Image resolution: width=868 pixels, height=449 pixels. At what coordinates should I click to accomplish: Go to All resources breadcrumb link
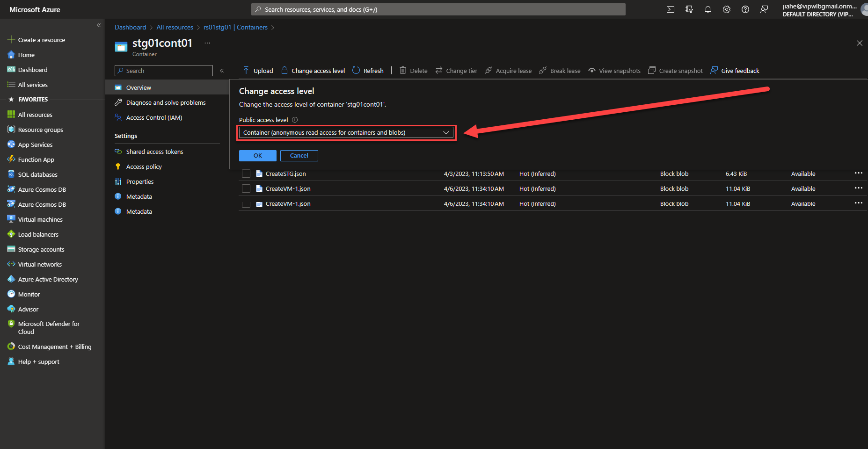[x=175, y=27]
